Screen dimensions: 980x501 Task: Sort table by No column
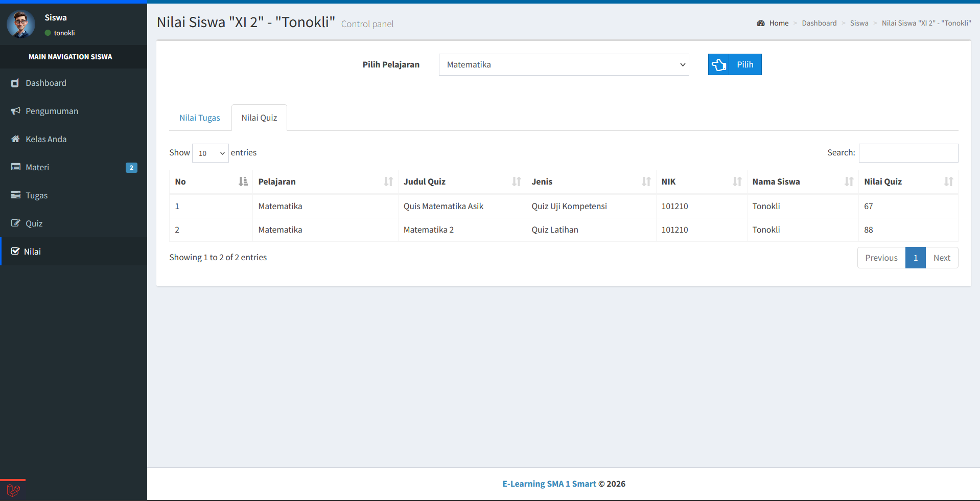(x=211, y=181)
